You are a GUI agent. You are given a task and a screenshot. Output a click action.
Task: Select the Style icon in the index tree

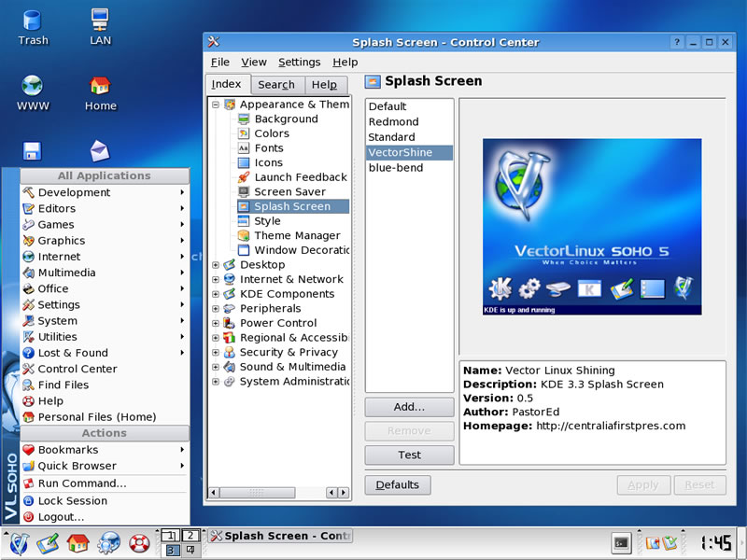pos(244,221)
